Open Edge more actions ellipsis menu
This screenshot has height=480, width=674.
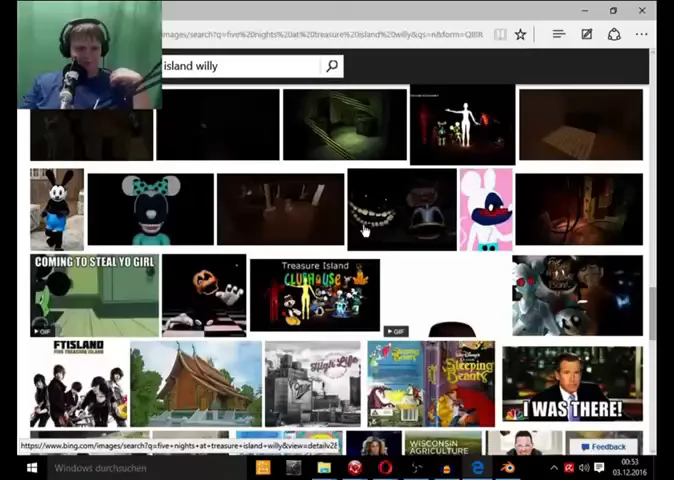[x=642, y=34]
